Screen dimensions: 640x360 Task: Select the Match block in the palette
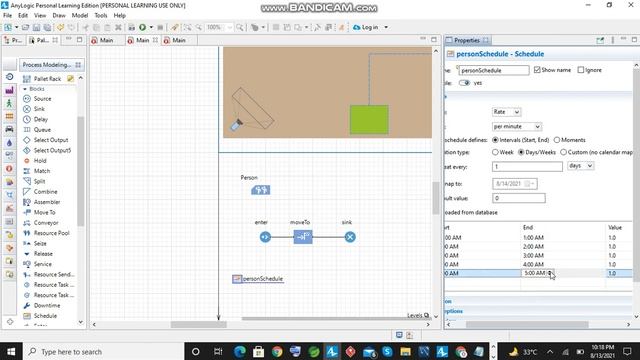pos(37,171)
